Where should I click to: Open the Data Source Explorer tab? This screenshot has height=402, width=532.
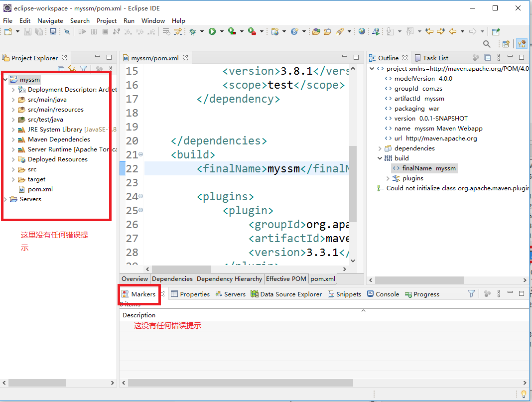286,294
